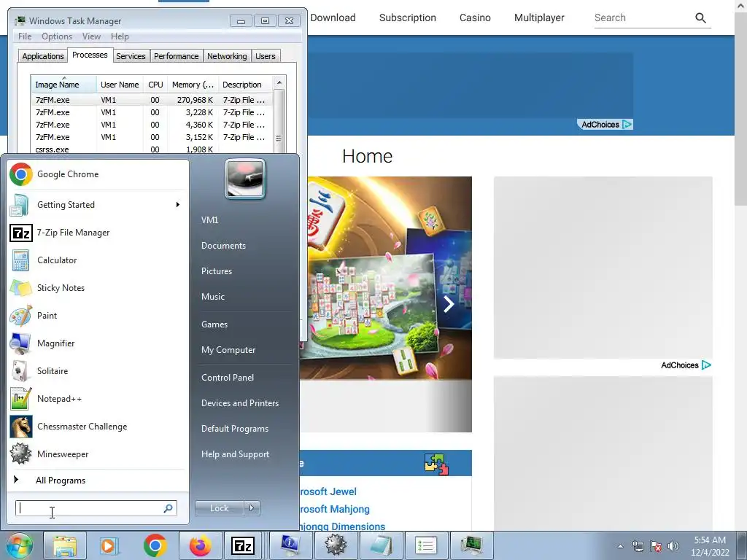The height and width of the screenshot is (560, 747).
Task: Open Windows Explorer folder icon on taskbar
Action: (x=65, y=545)
